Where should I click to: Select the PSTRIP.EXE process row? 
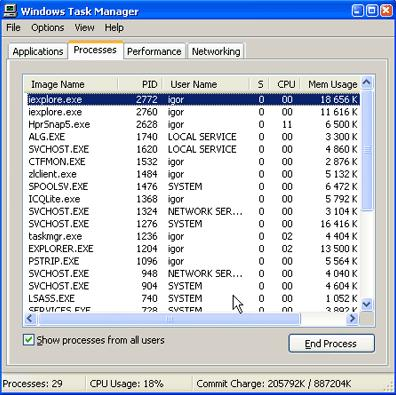[x=193, y=261]
